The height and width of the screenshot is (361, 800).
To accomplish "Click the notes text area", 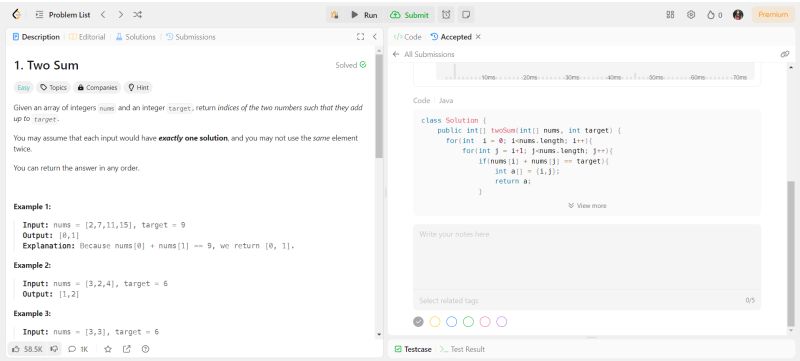I will (587, 257).
